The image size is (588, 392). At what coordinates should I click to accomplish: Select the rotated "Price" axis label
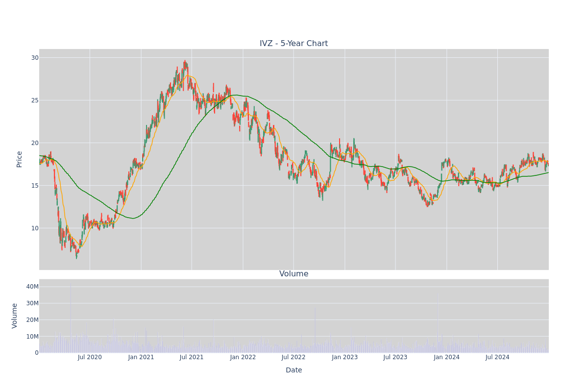point(20,159)
